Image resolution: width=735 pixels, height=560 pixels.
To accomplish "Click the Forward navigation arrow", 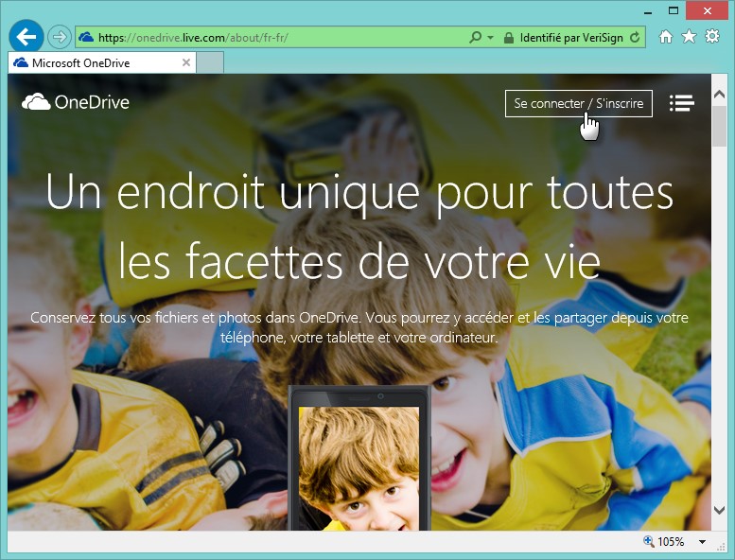I will 60,37.
